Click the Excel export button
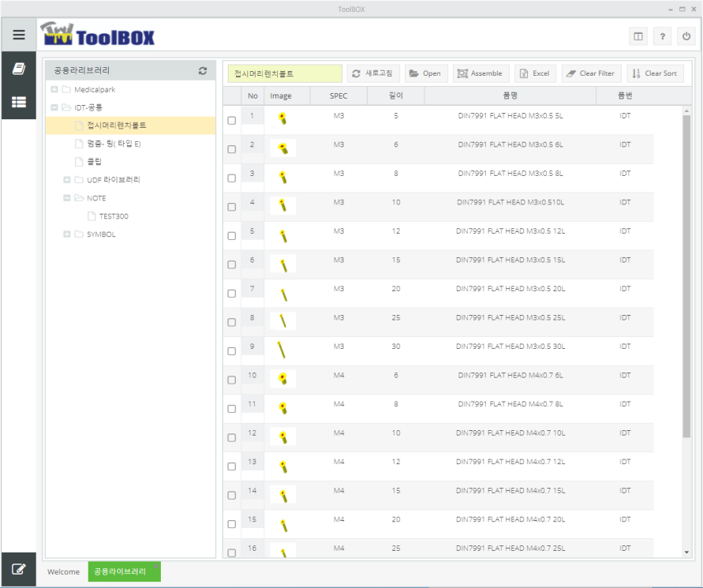 click(x=535, y=73)
